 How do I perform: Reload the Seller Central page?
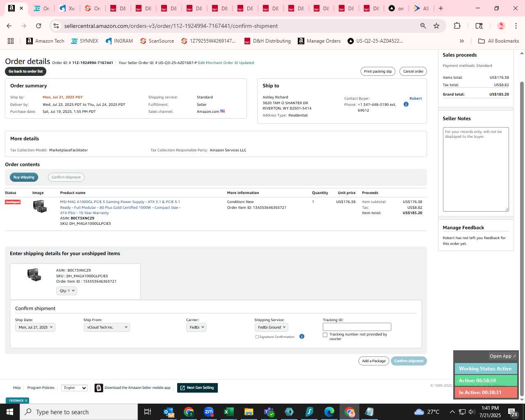(39, 26)
